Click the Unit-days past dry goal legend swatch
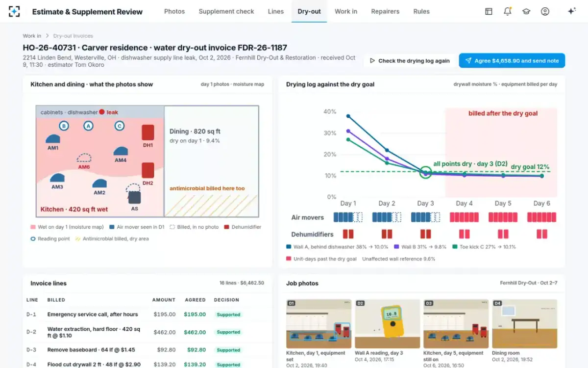Screen dimensions: 588x368 click(x=289, y=259)
